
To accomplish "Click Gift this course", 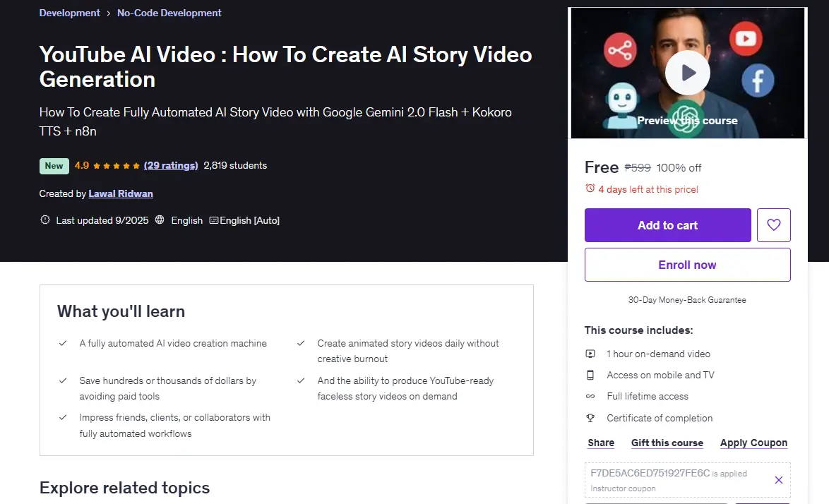I will [667, 443].
